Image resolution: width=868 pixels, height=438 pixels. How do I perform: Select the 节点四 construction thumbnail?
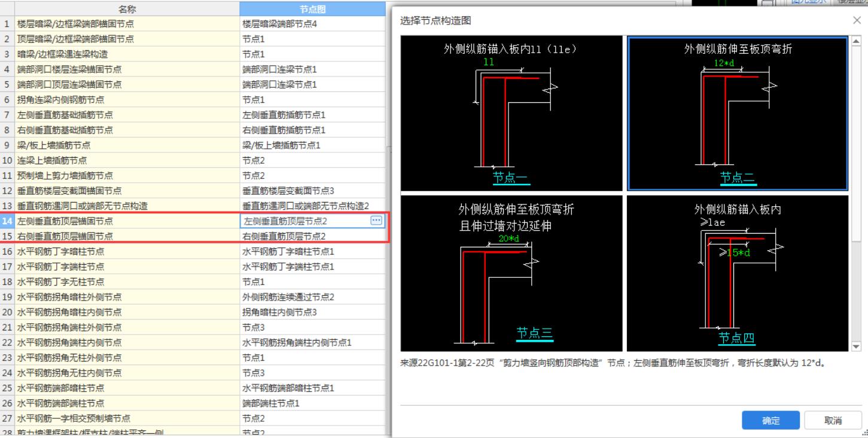pyautogui.click(x=738, y=273)
